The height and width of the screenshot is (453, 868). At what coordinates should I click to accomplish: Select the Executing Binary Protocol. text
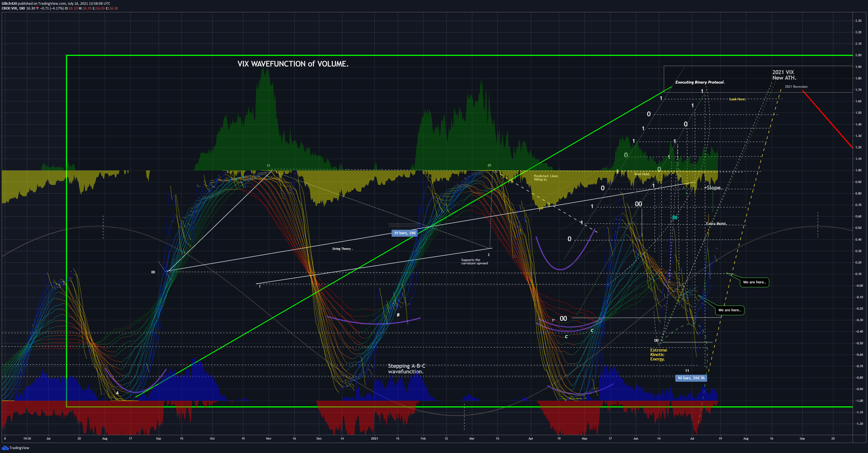(700, 82)
